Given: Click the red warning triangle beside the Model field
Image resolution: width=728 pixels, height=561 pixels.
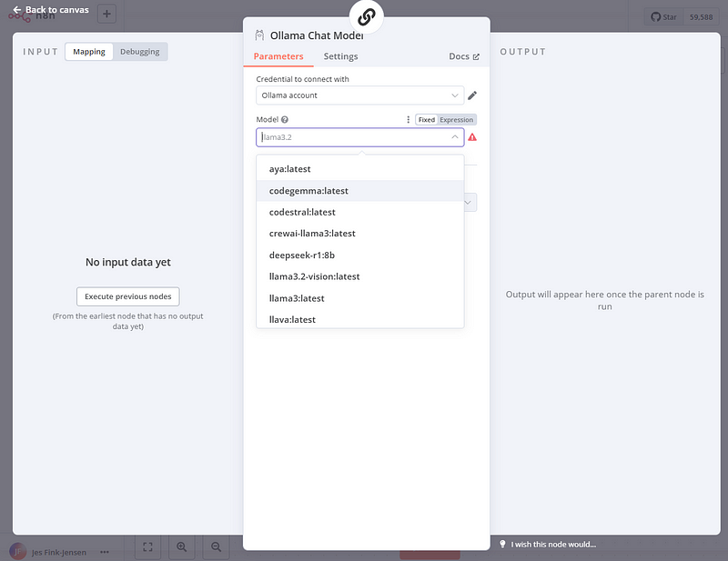Looking at the screenshot, I should (471, 137).
